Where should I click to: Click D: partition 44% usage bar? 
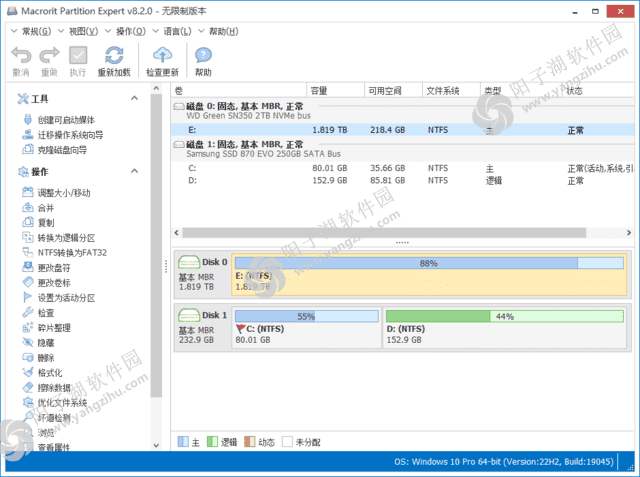coord(504,316)
